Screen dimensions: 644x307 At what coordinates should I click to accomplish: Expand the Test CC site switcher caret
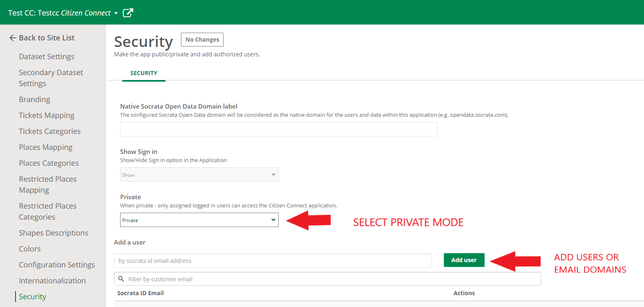[116, 13]
